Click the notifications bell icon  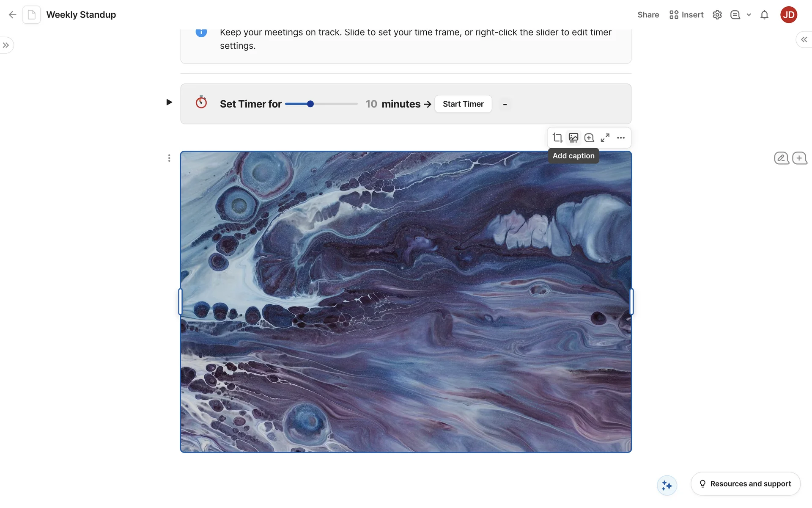click(764, 15)
